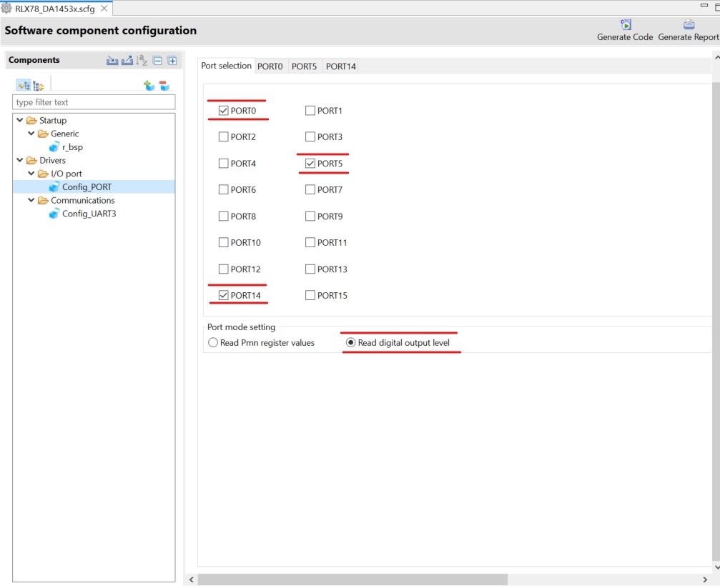Image resolution: width=720 pixels, height=588 pixels.
Task: Click the green plus add component icon
Action: pyautogui.click(x=149, y=85)
